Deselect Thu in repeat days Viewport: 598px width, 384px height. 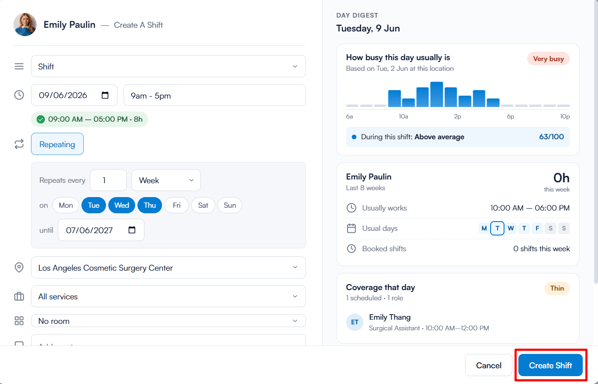pyautogui.click(x=150, y=205)
